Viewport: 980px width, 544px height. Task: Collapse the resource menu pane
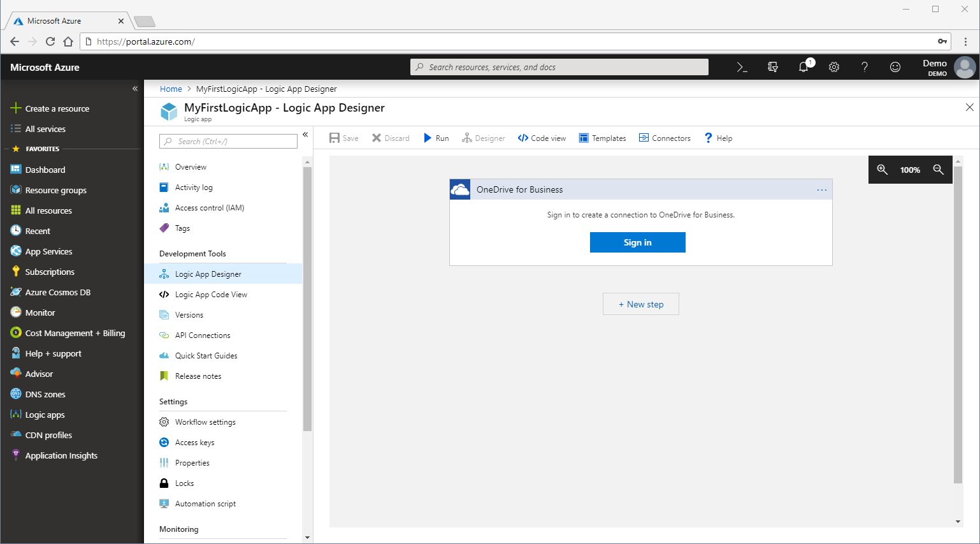pos(305,135)
